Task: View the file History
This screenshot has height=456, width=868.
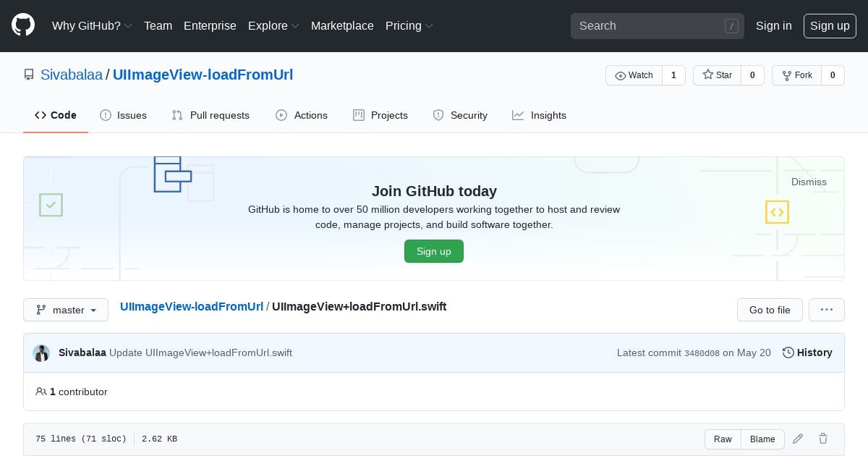Action: pos(807,352)
